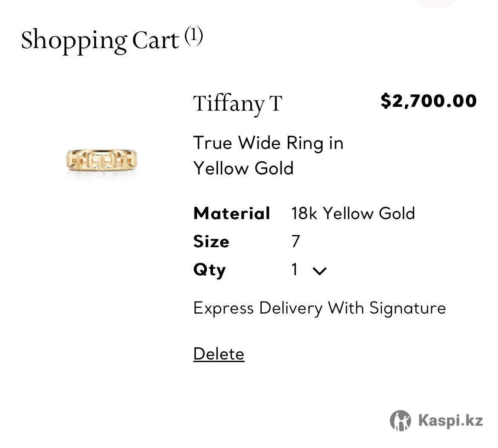Expand the Qty dropdown chevron

[319, 271]
